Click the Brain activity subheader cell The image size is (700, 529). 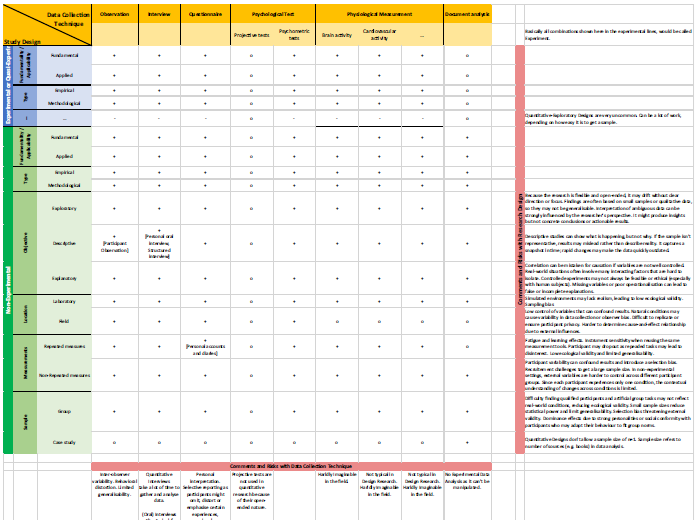(x=337, y=34)
